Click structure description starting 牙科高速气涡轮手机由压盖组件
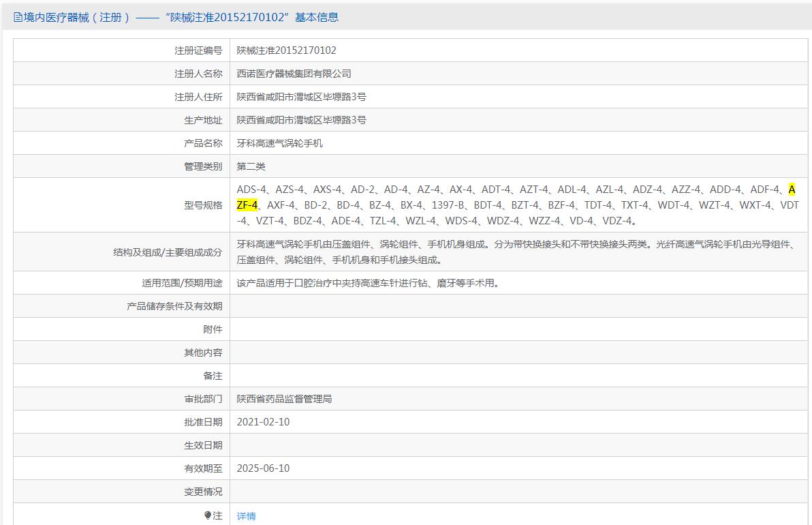The width and height of the screenshot is (812, 525). point(518,252)
